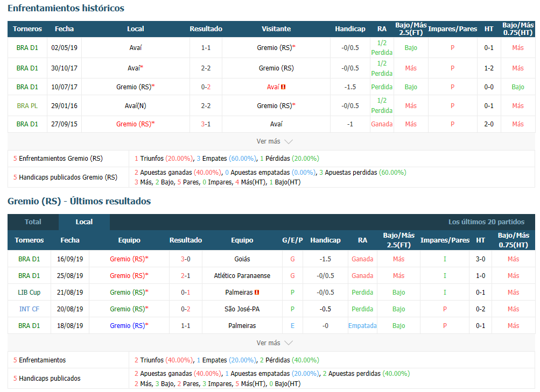This screenshot has height=392, width=540.
Task: Click red Gremio (RS) local 27/09/15
Action: pos(134,124)
